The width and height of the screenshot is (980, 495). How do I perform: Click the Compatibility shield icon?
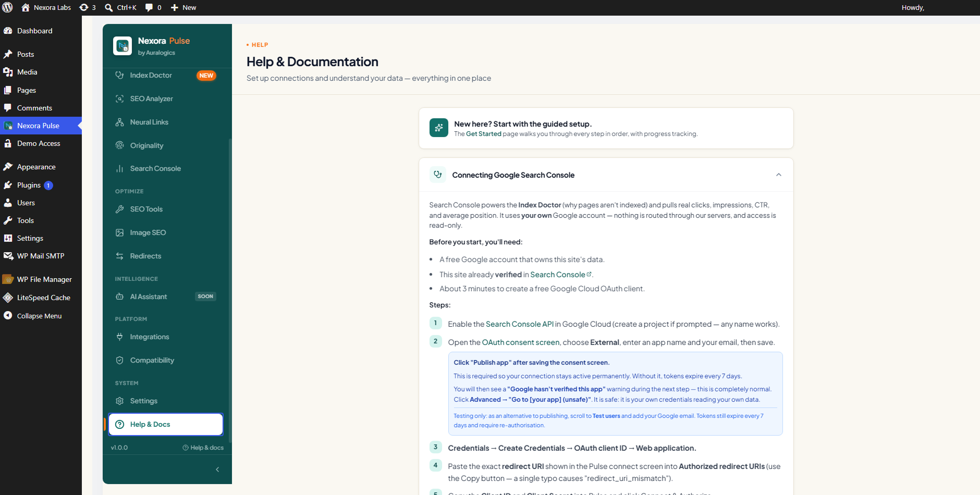119,360
